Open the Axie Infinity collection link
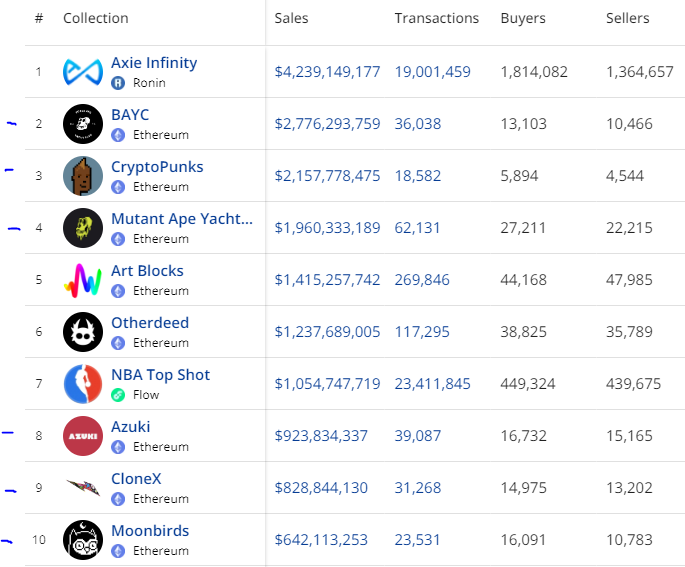 coord(154,63)
